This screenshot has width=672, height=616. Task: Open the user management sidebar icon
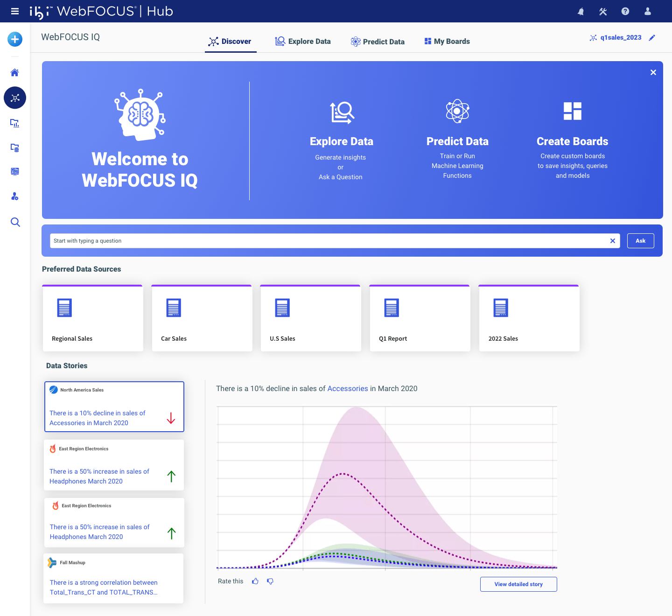click(15, 196)
